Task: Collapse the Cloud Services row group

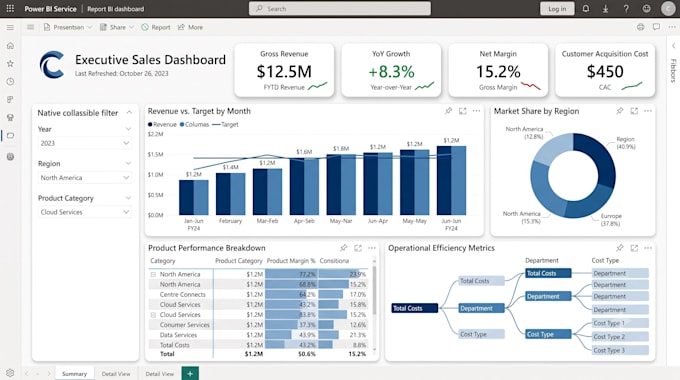Action: 153,314
